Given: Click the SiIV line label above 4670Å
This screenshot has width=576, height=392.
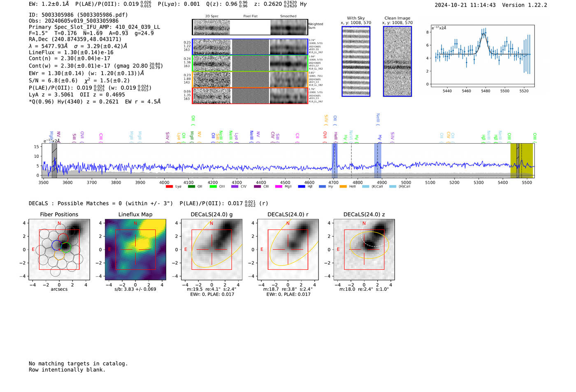Looking at the screenshot, I should 326,120.
